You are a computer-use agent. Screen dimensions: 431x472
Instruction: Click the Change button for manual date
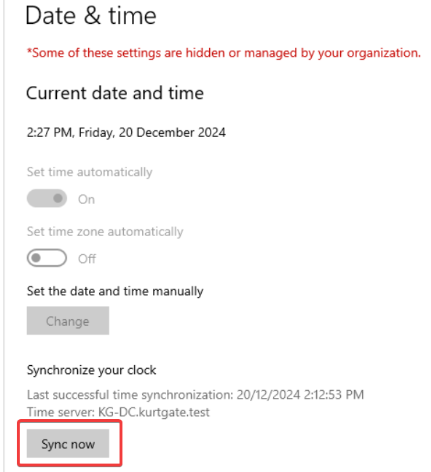(68, 321)
